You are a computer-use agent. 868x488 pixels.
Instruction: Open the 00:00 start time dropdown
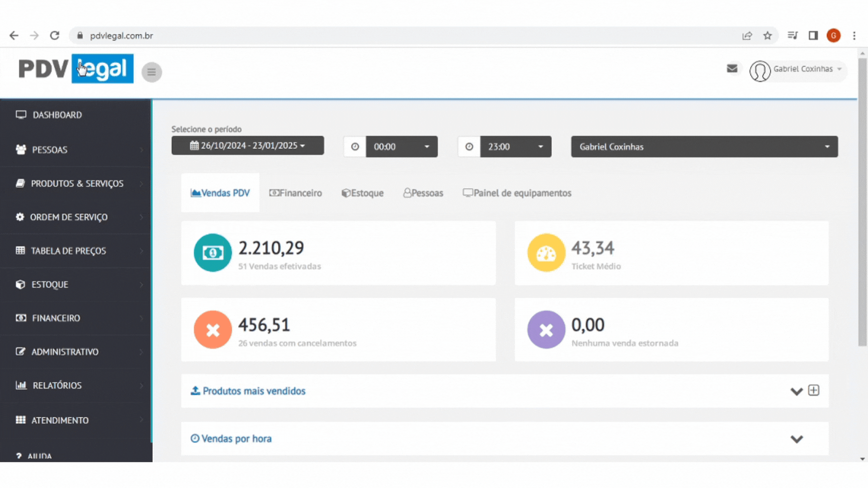point(401,147)
